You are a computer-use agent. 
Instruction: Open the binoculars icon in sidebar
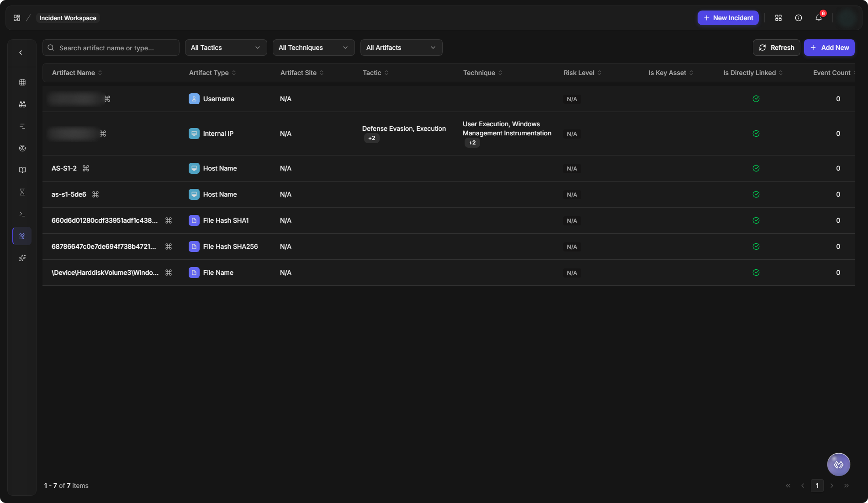click(x=22, y=104)
